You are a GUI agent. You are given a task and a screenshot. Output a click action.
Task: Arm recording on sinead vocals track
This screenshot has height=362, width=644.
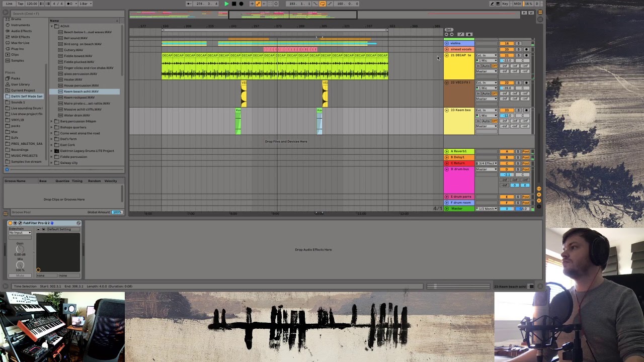tap(526, 49)
